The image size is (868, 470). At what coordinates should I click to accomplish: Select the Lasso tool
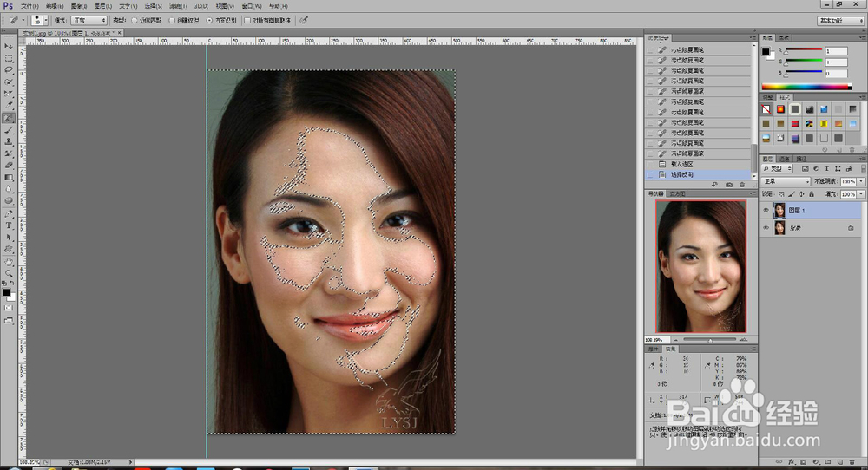(x=9, y=70)
